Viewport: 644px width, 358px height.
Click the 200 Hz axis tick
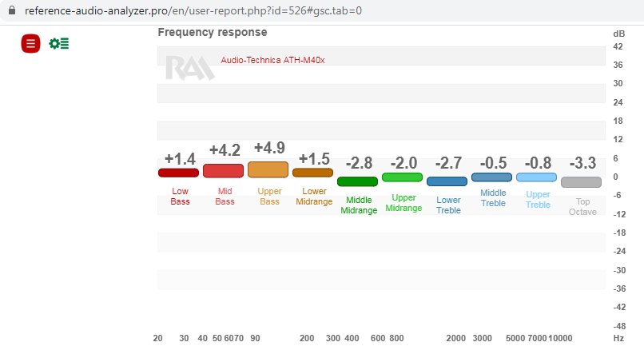click(307, 338)
